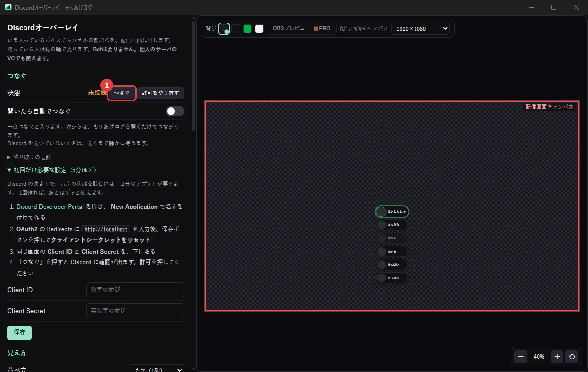Select the せんぱい member in preview
The height and width of the screenshot is (372, 588).
pyautogui.click(x=392, y=264)
